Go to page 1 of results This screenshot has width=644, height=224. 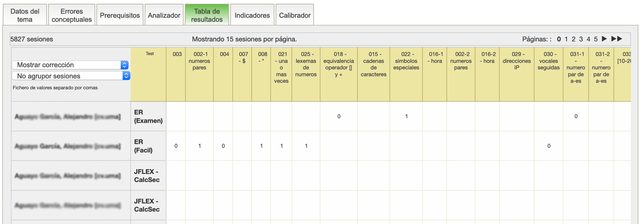[566, 39]
